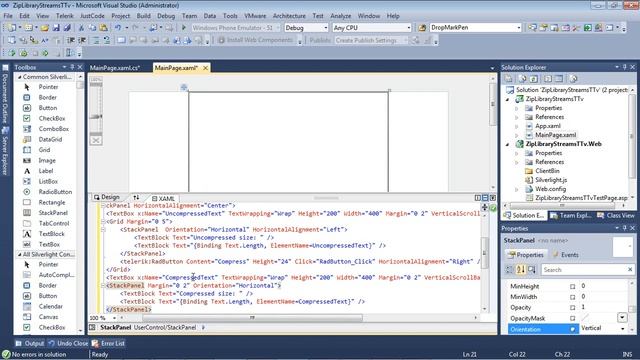Click the OpacityMask property marker square
This screenshot has width=640, height=360.
click(573, 318)
